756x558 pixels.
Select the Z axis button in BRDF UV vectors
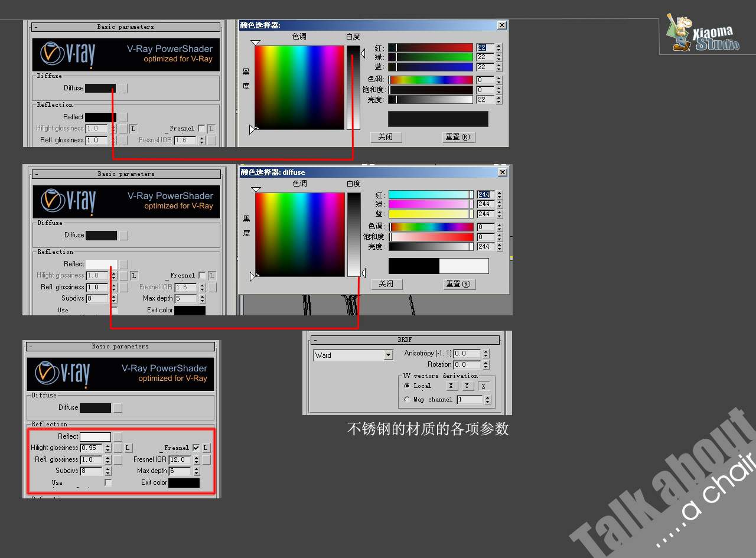[483, 386]
